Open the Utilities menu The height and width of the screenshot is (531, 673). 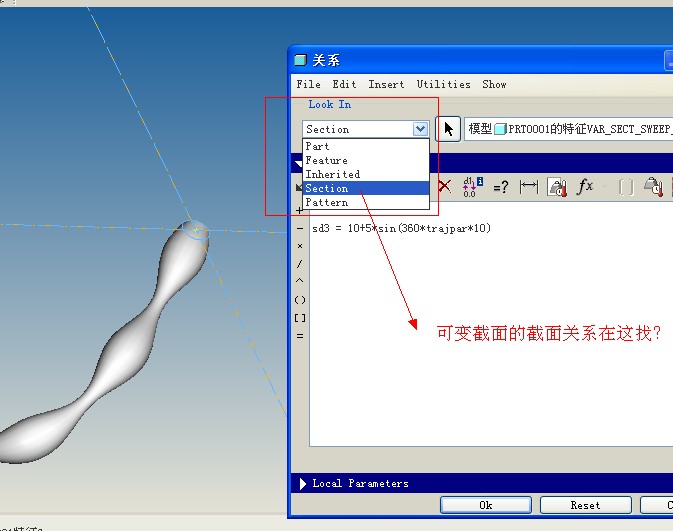(x=443, y=84)
